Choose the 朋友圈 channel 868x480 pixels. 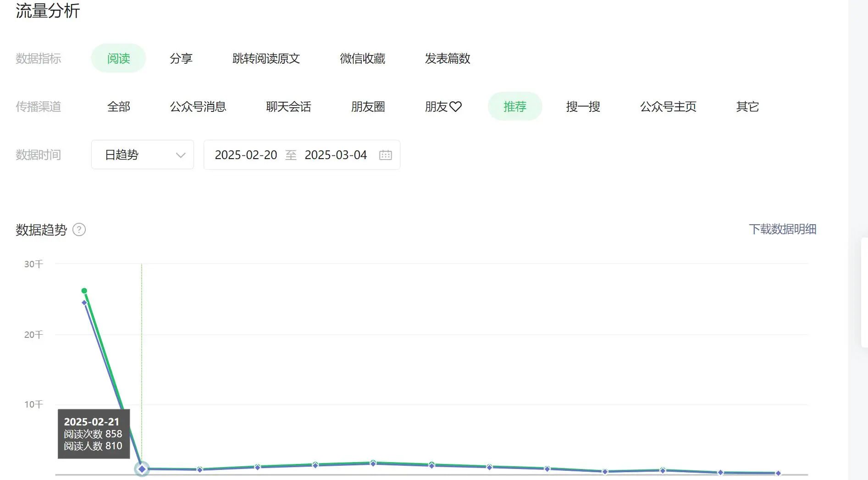pos(368,106)
